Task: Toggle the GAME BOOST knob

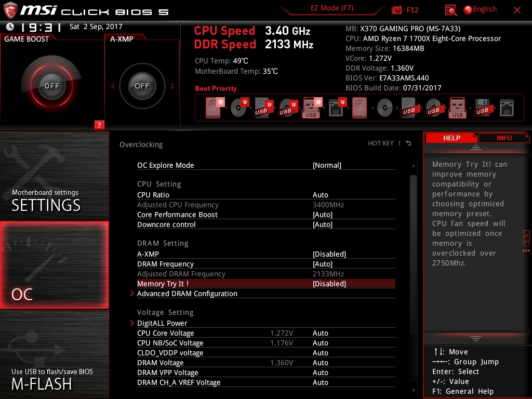Action: 51,86
